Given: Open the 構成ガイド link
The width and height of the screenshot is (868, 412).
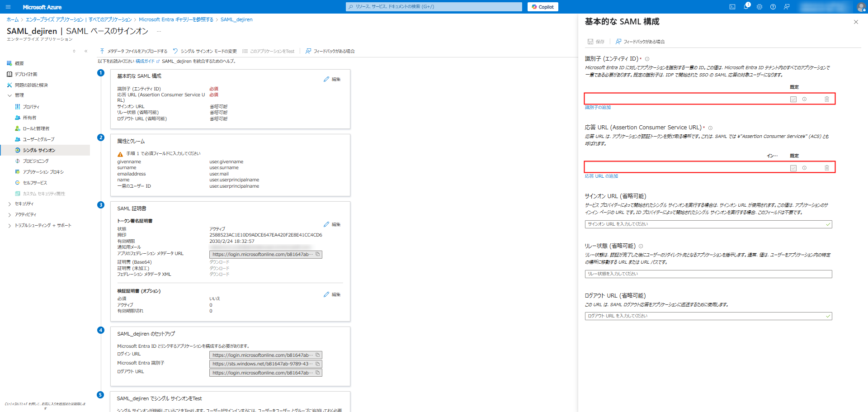Looking at the screenshot, I should pos(147,61).
